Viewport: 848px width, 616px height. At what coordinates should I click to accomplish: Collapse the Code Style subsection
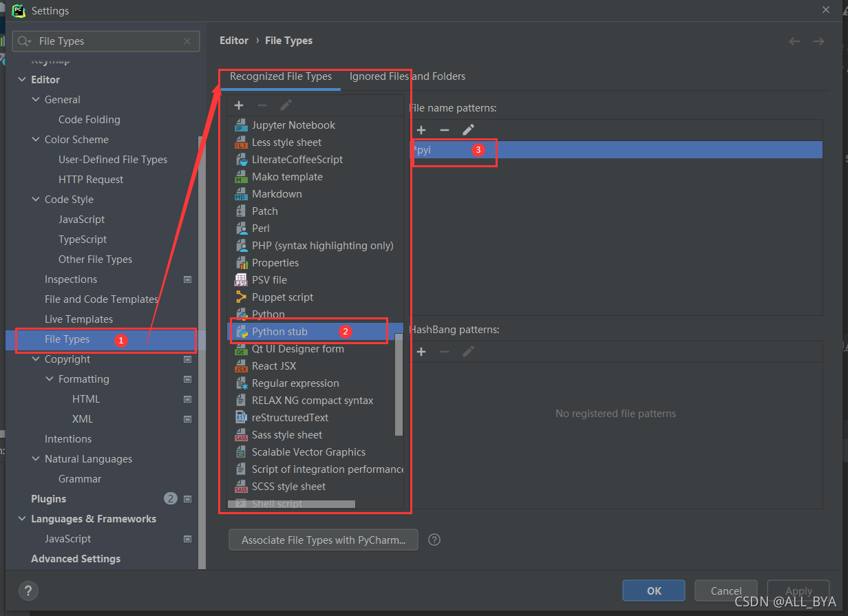(36, 200)
